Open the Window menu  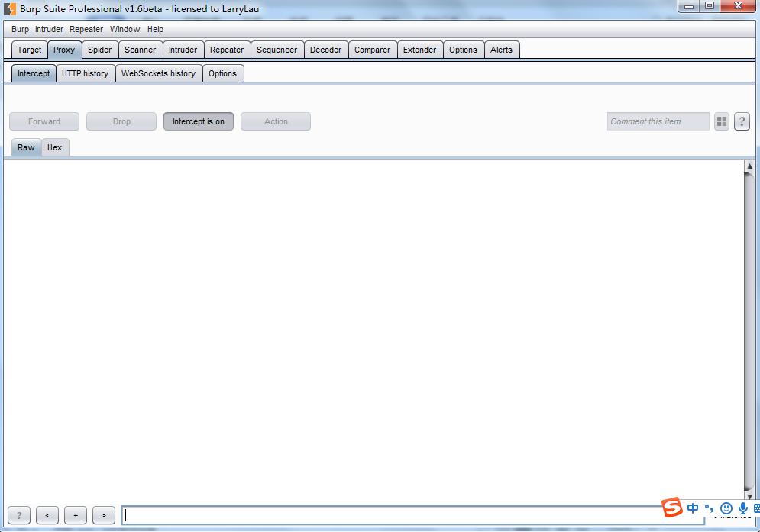click(125, 29)
